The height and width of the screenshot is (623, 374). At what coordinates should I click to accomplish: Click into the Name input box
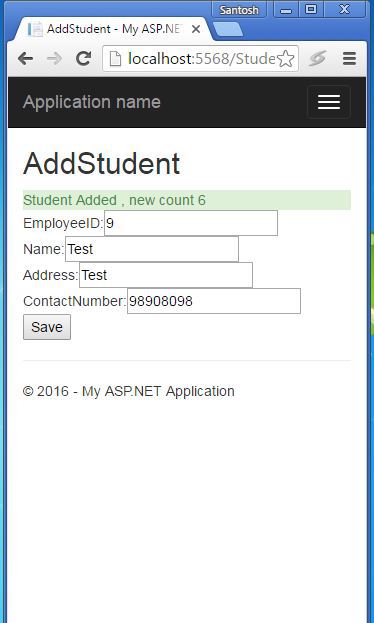pos(152,249)
